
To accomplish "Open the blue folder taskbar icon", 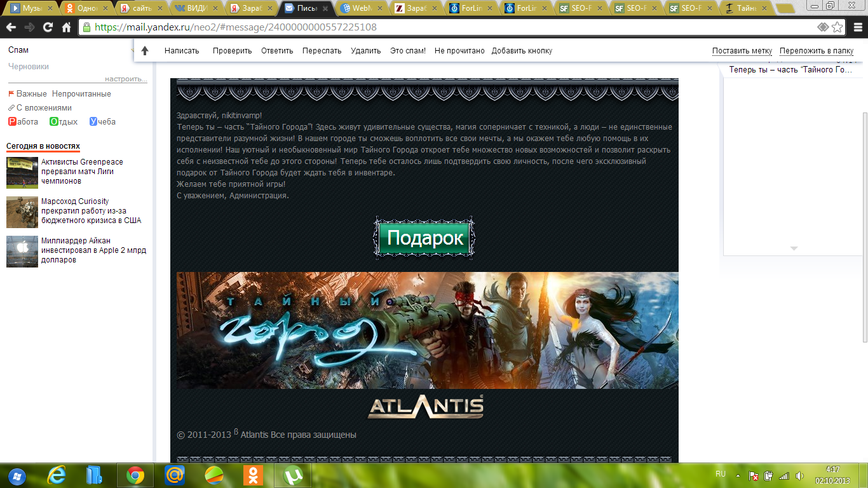I will tap(95, 475).
